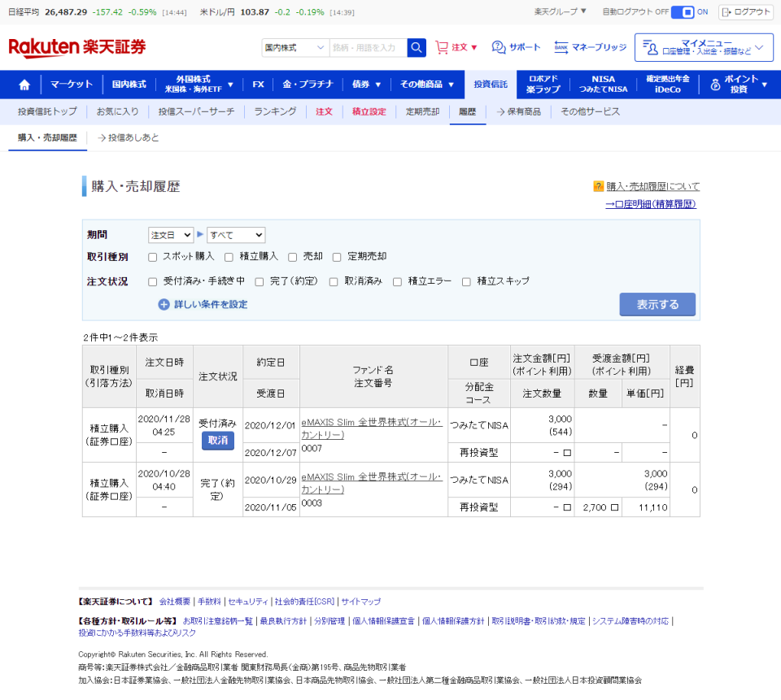The image size is (781, 700).
Task: Go to home via house icon
Action: (24, 85)
